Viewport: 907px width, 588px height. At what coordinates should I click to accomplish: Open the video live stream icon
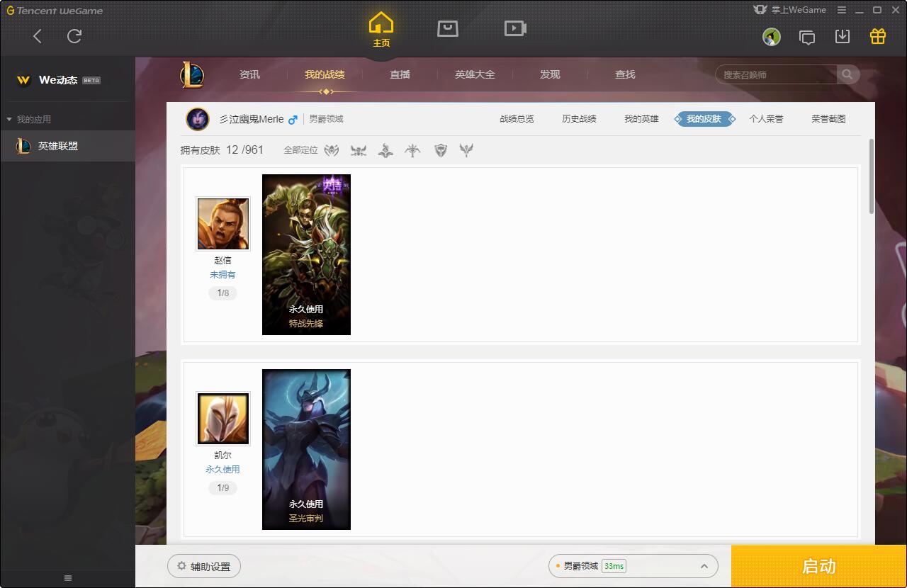(x=515, y=28)
